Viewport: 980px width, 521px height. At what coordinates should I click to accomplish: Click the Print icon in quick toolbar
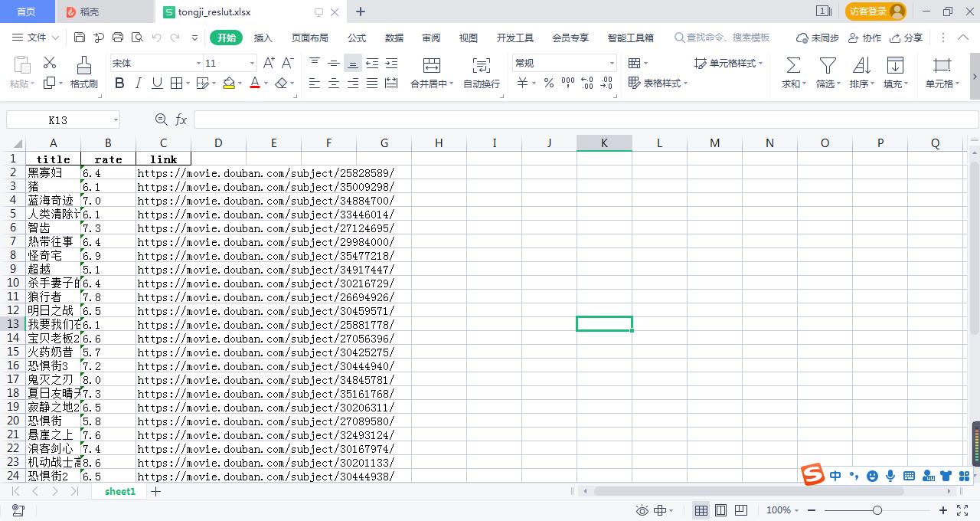click(118, 38)
